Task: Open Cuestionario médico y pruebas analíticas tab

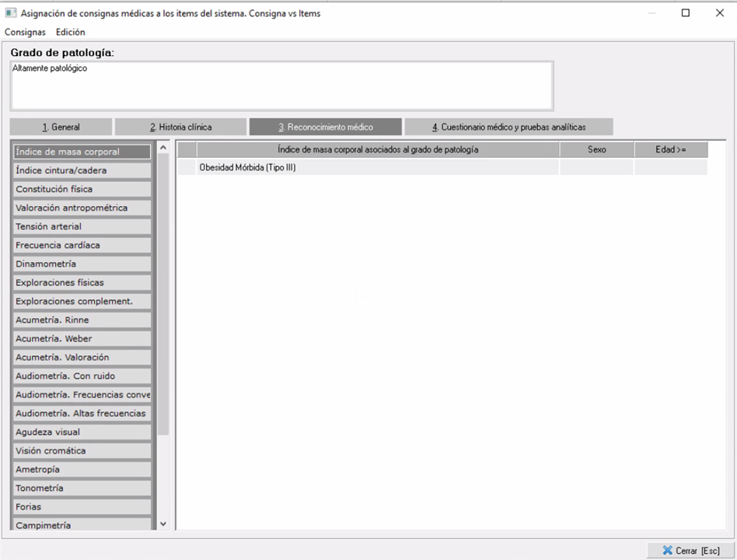Action: coord(508,127)
